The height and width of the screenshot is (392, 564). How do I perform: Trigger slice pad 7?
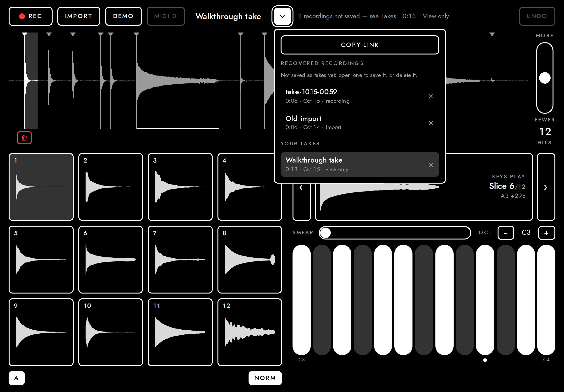click(180, 260)
